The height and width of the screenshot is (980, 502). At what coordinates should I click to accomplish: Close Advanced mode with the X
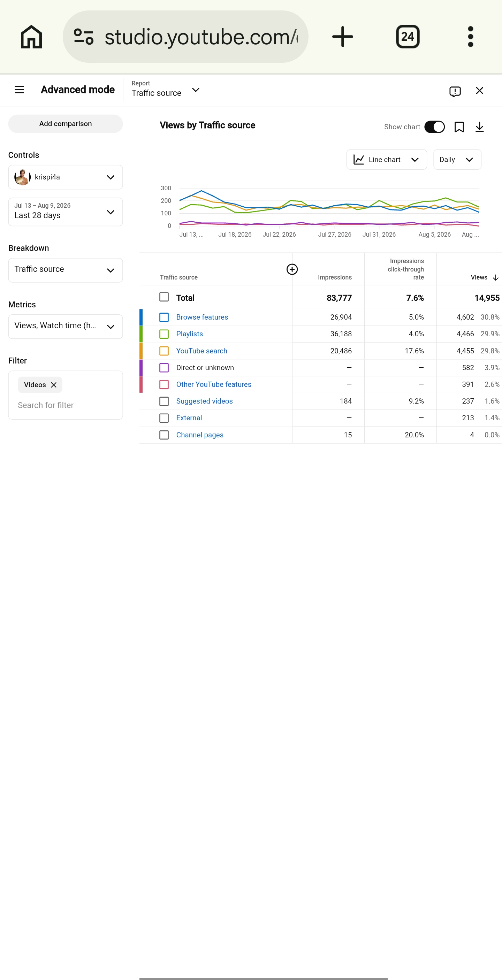(480, 91)
